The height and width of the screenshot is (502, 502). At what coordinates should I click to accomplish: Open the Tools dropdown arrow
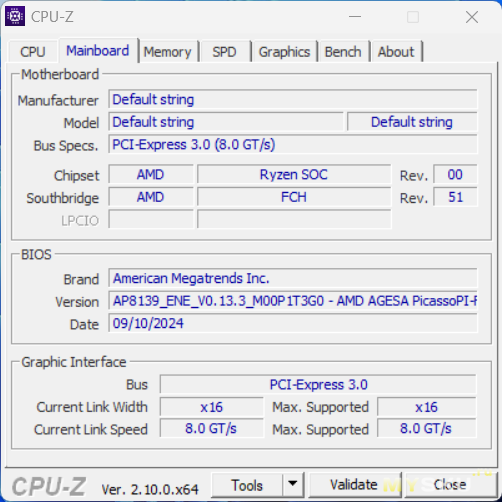[293, 484]
